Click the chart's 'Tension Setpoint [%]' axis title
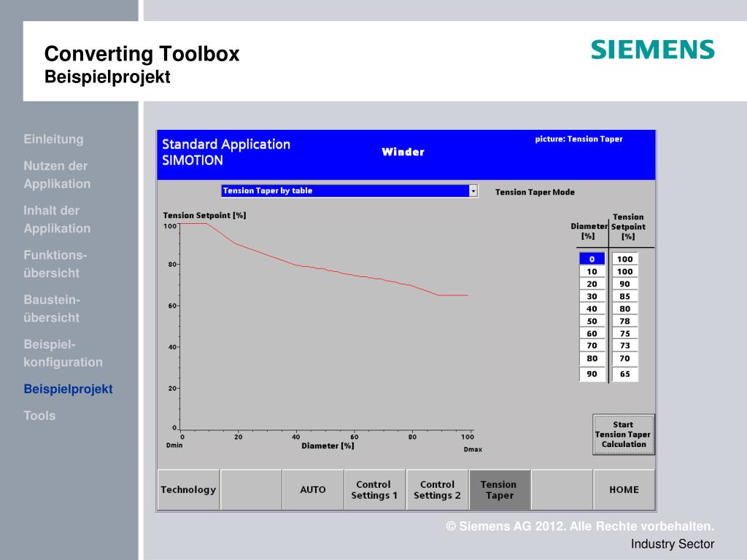747x560 pixels. [205, 215]
